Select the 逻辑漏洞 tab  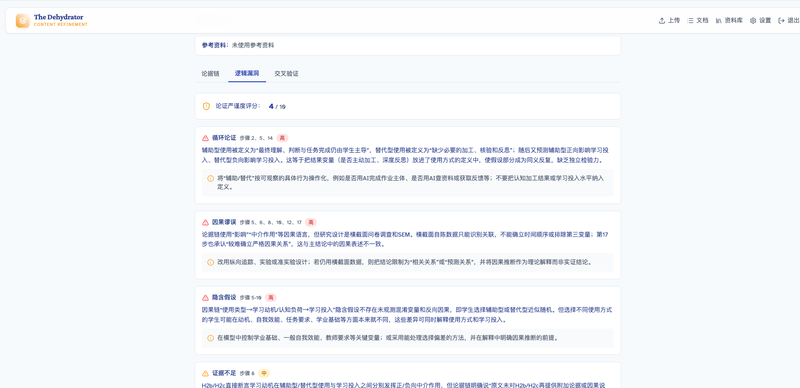click(247, 74)
